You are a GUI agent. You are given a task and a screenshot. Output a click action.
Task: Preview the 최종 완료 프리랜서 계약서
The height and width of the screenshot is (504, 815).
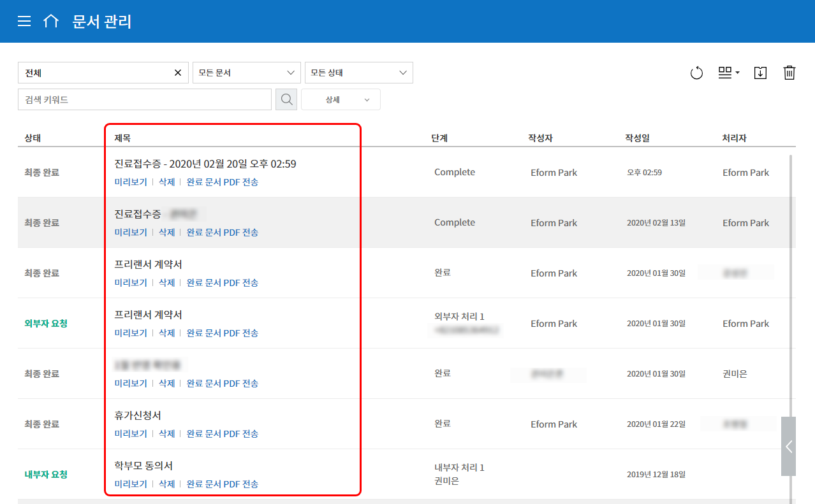tap(131, 283)
